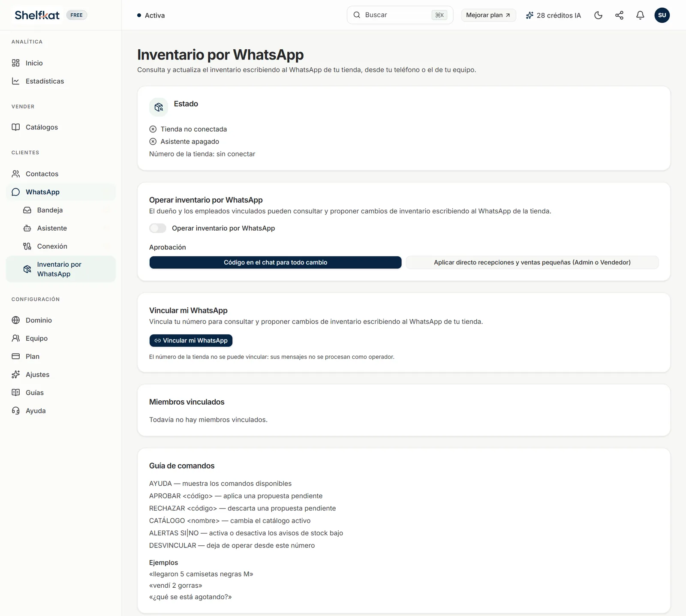This screenshot has width=686, height=616.
Task: Click the Dominio globe icon
Action: [16, 320]
